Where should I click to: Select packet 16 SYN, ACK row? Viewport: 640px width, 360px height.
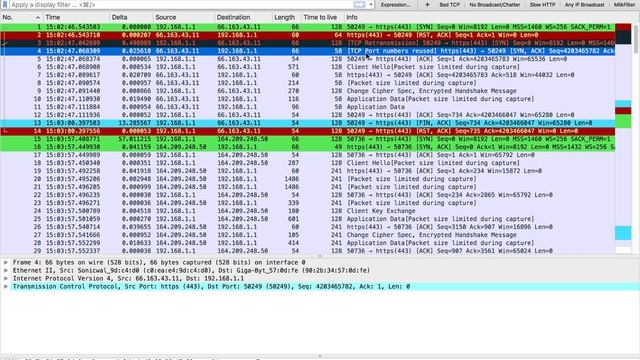coord(307,147)
